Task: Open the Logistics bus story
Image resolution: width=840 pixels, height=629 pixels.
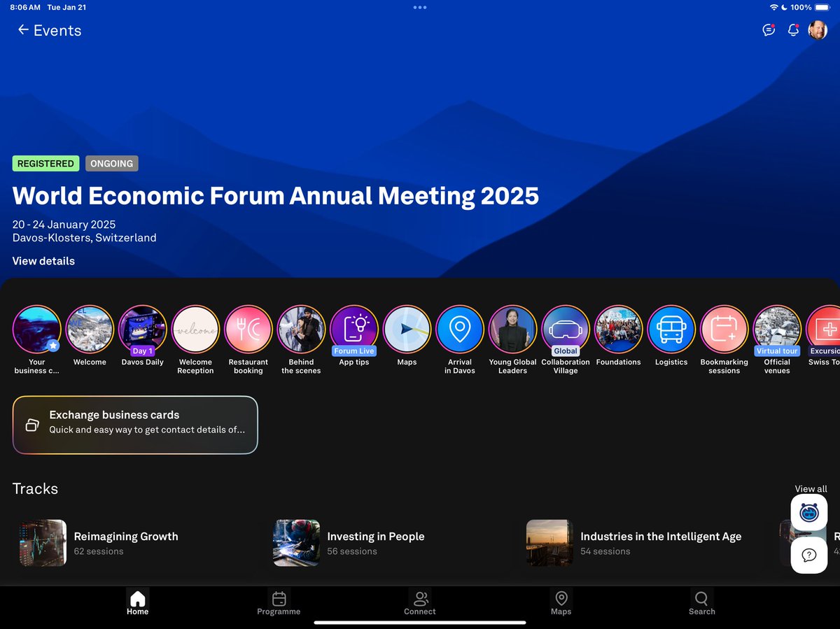Action: click(x=671, y=329)
